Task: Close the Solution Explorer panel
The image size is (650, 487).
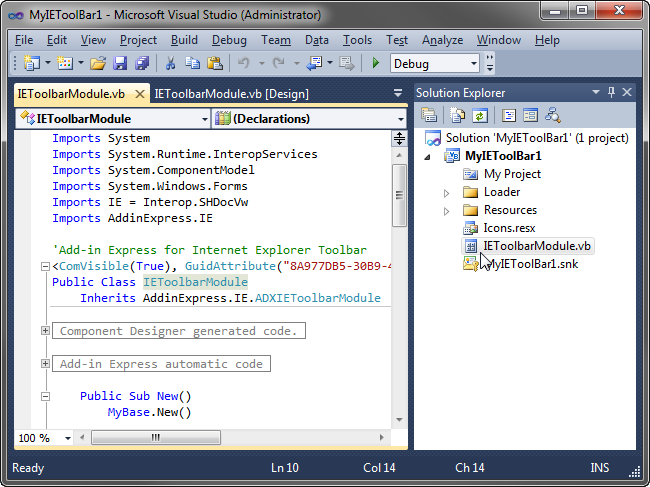Action: 627,92
